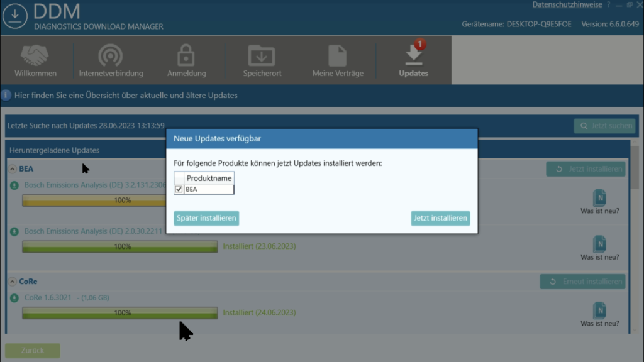The image size is (644, 362).
Task: Click Installiert (24.06.2023) status text
Action: [x=259, y=313]
